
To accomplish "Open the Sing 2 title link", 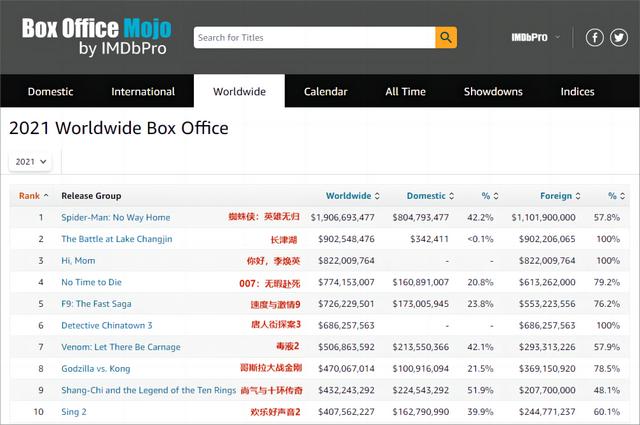I will tap(74, 412).
